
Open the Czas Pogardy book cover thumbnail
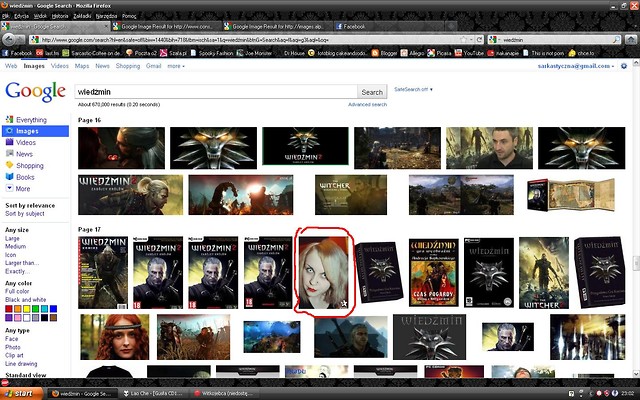433,272
